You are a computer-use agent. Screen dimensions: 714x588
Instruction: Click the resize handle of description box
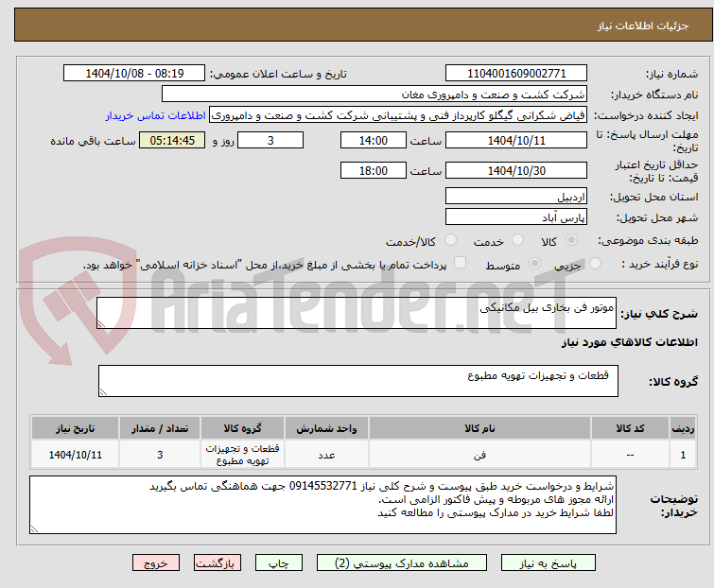(x=101, y=323)
